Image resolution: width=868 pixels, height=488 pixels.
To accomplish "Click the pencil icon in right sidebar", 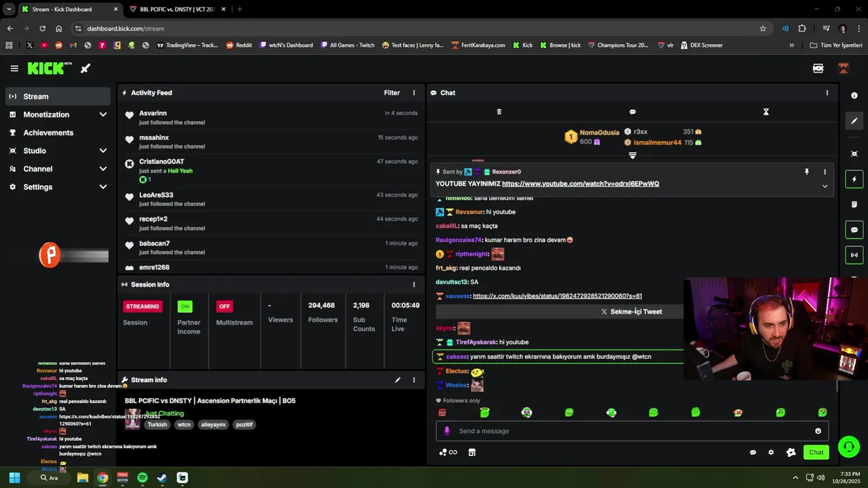I will tap(854, 121).
